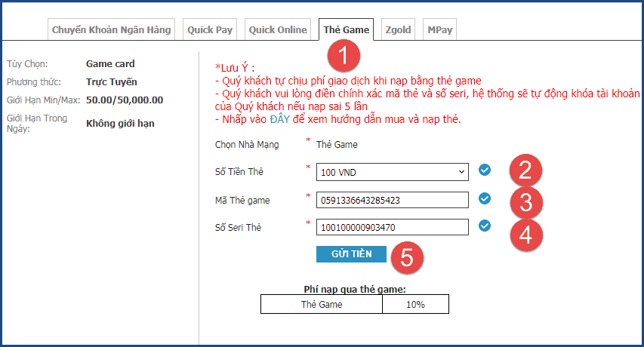This screenshot has height=347, width=644.
Task: Open the ĐÂY guide link
Action: (279, 119)
